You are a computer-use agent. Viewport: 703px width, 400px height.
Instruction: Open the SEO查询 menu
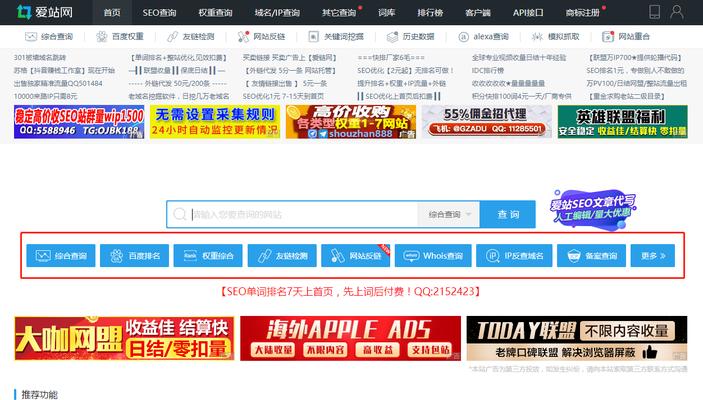tap(159, 13)
